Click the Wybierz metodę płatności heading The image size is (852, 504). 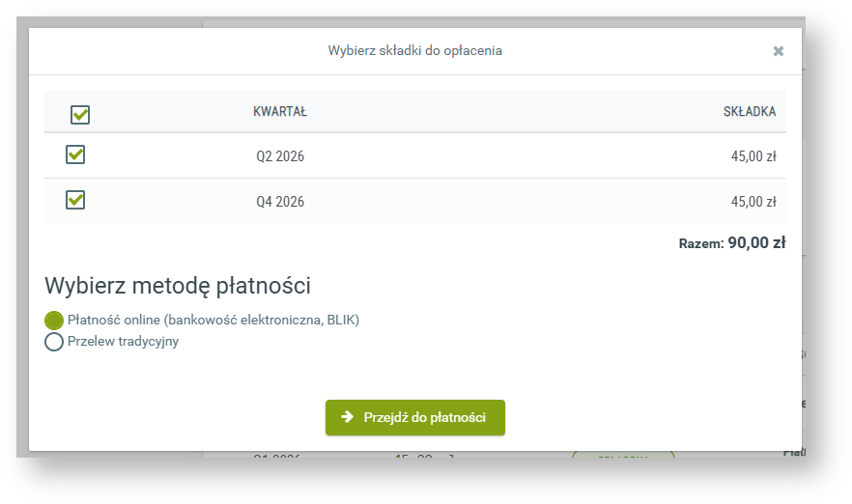click(x=178, y=286)
